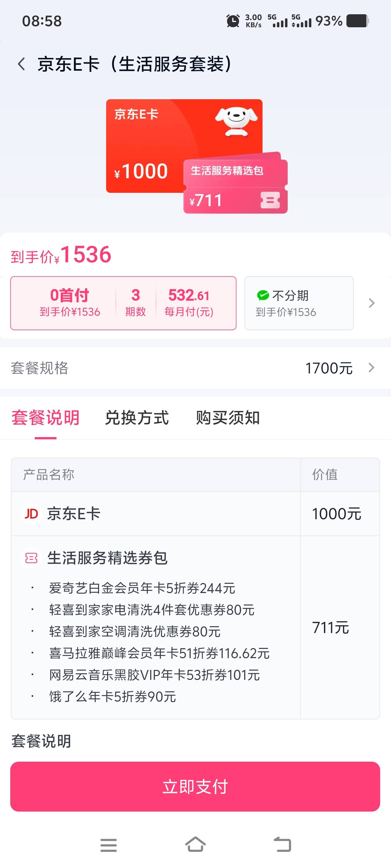Select the 0首付 3期 installment option
This screenshot has width=391, height=868.
tap(123, 303)
